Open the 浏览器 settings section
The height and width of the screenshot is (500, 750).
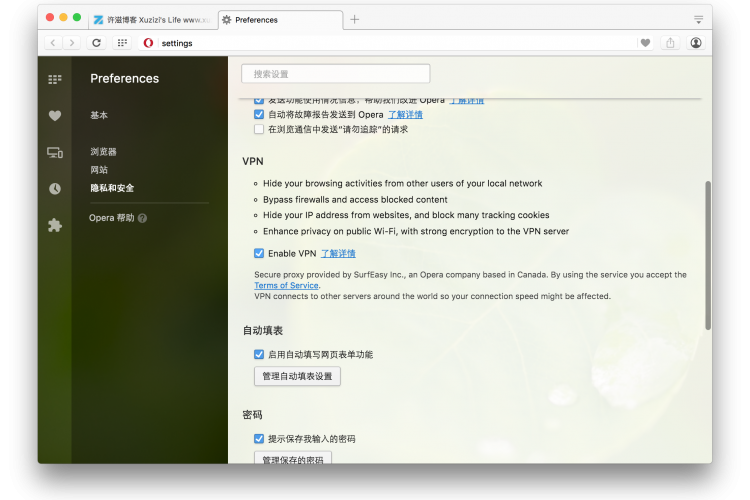point(103,152)
